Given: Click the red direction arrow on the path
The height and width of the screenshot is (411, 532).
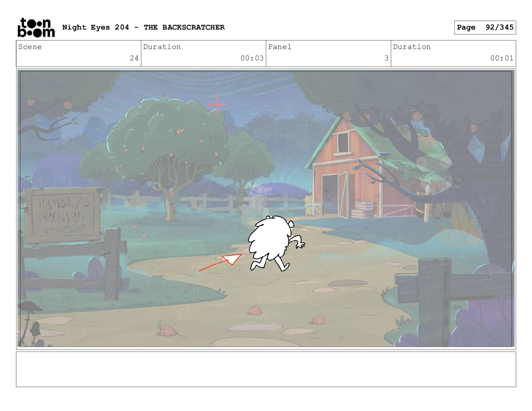Looking at the screenshot, I should [222, 262].
